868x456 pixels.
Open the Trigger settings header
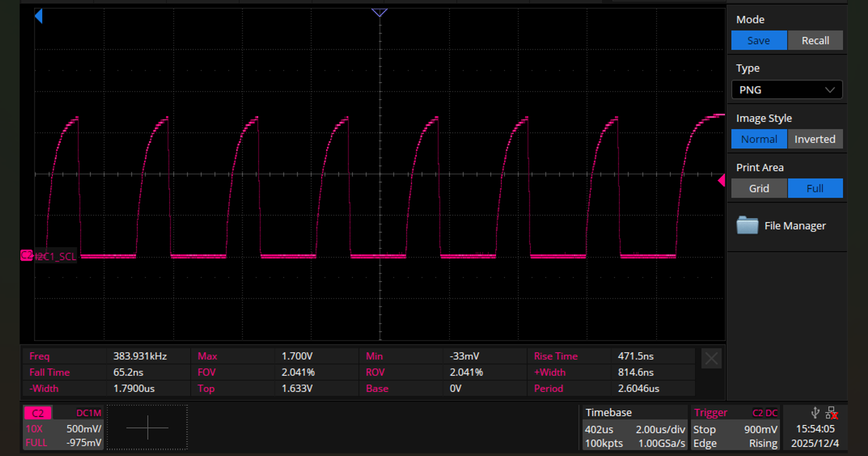(x=711, y=413)
